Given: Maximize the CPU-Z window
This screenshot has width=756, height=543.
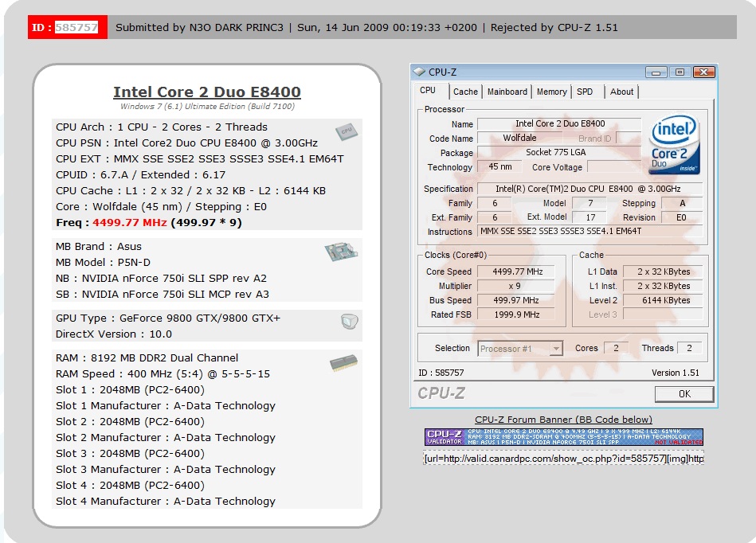Looking at the screenshot, I should tap(680, 72).
